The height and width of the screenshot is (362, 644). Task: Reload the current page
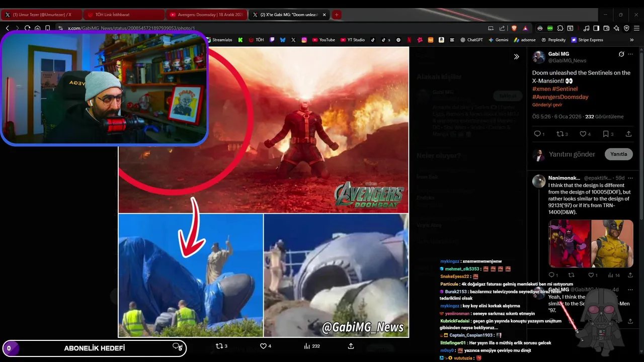click(28, 28)
